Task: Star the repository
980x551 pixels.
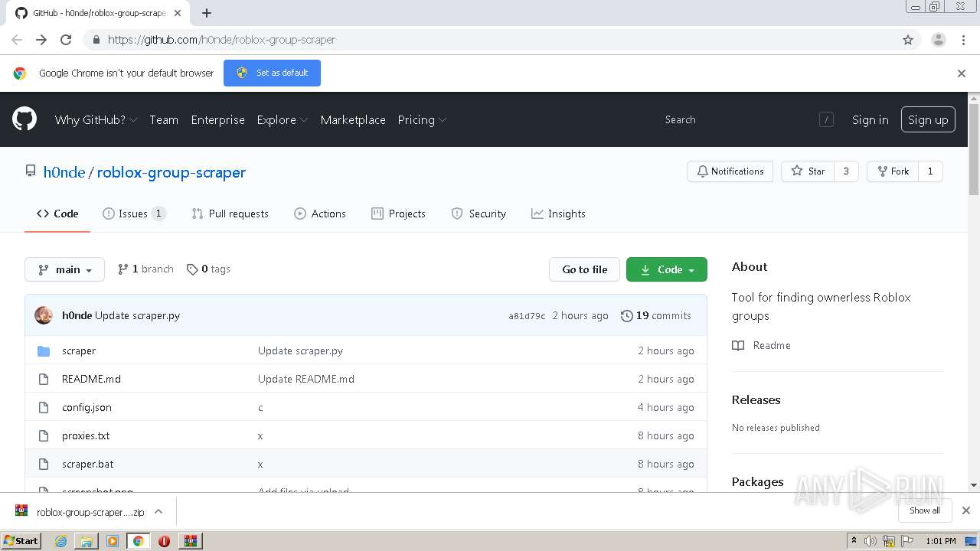Action: (808, 171)
